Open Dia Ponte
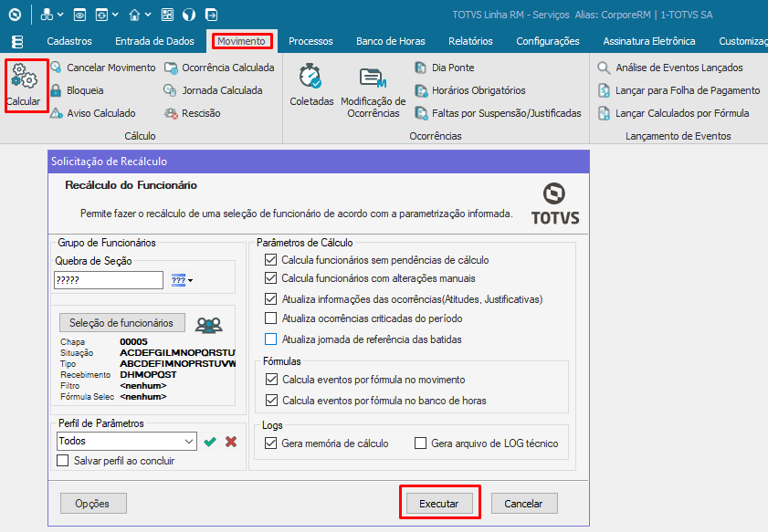The image size is (768, 532). pyautogui.click(x=444, y=68)
